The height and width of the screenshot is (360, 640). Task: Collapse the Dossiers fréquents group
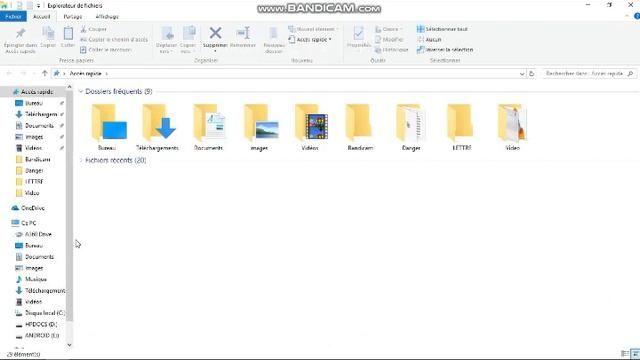(x=81, y=91)
